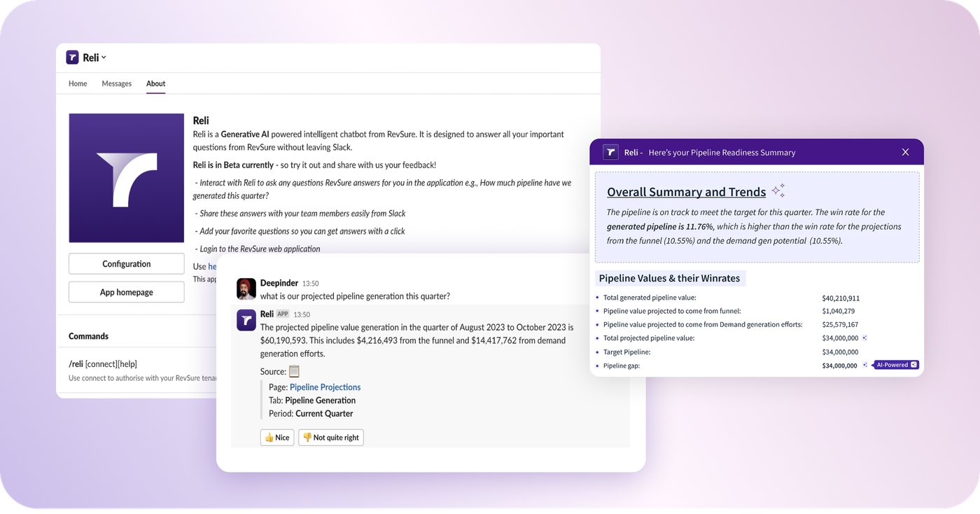Click sparkle icon beside Overall Summary heading
The image size is (980, 514).
(x=778, y=190)
